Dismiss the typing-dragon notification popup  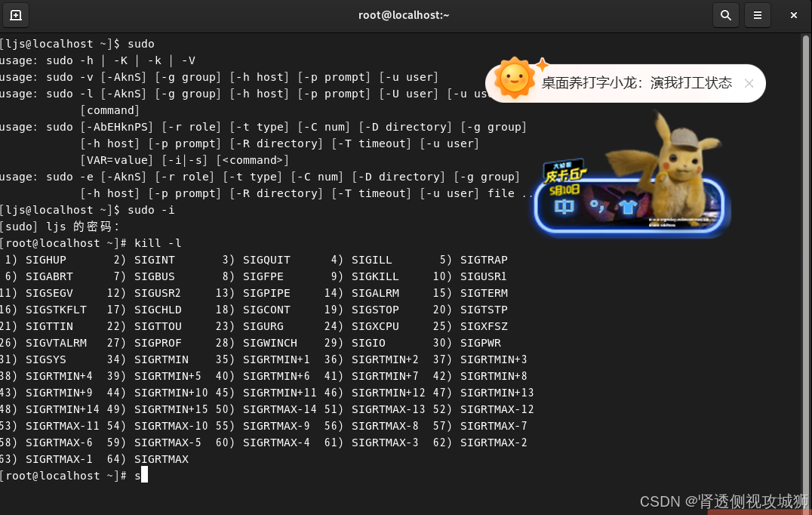(749, 83)
